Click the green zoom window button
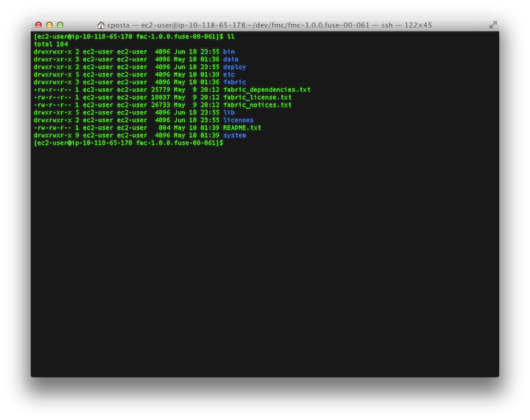Screen dimensions: 530x420 [60, 25]
